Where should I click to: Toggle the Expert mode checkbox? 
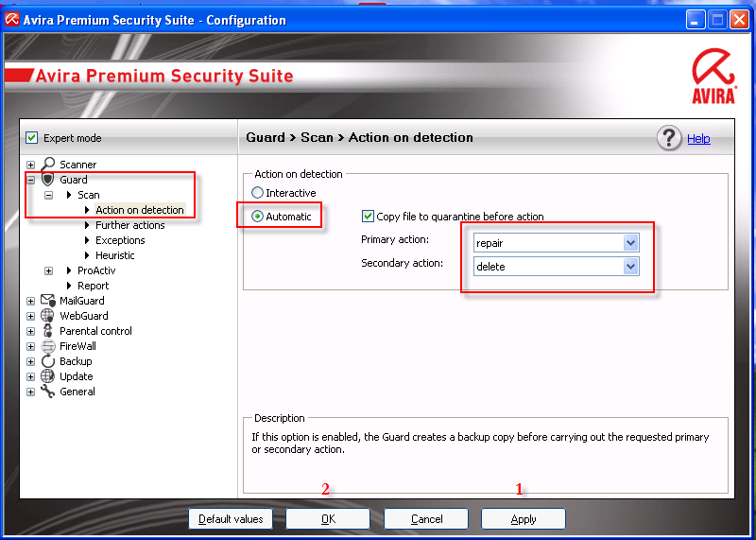tap(31, 138)
